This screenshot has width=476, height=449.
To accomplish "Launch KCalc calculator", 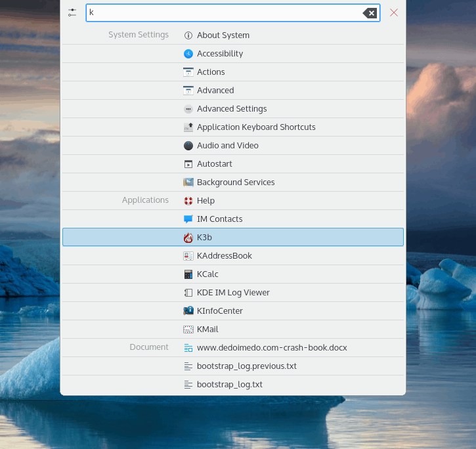I will click(x=233, y=274).
